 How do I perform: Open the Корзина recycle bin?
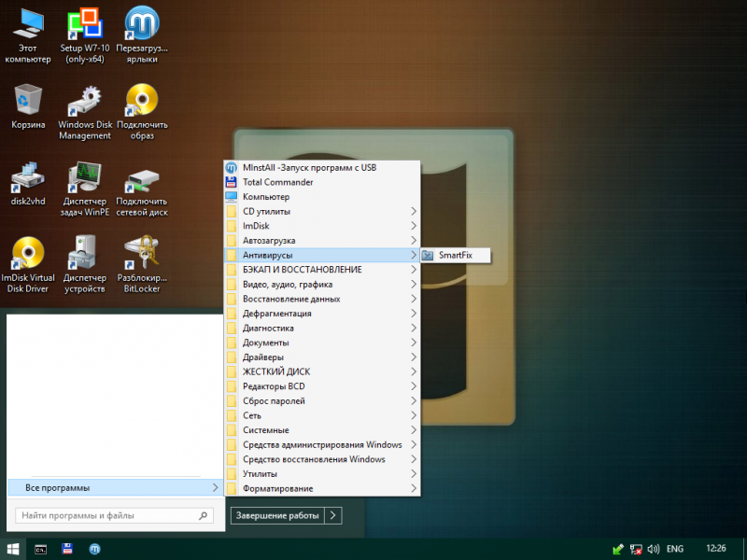pos(28,106)
